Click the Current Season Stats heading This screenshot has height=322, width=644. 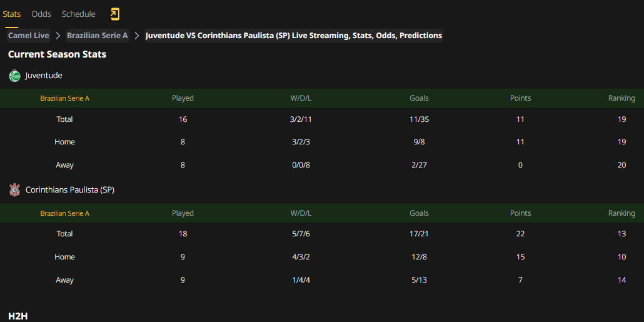[57, 54]
